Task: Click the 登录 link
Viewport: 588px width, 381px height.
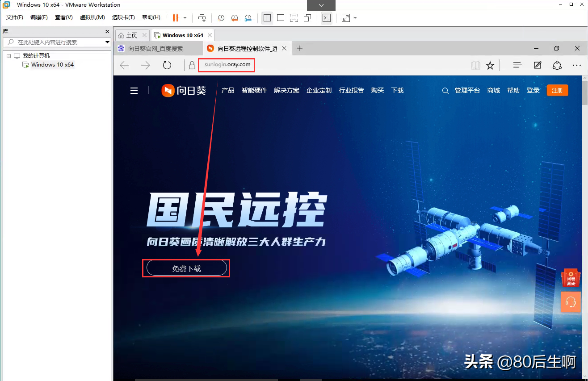Action: coord(533,90)
